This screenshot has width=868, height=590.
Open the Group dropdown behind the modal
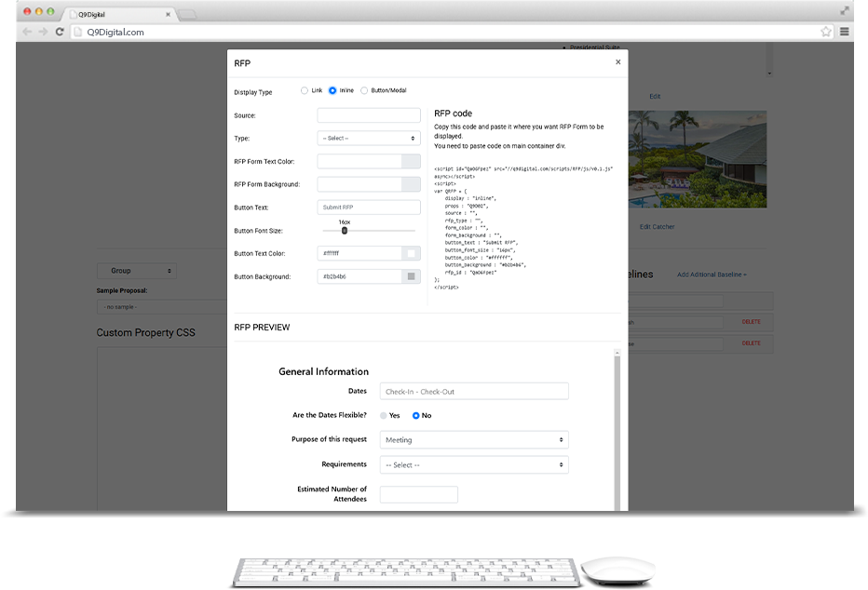[x=137, y=271]
